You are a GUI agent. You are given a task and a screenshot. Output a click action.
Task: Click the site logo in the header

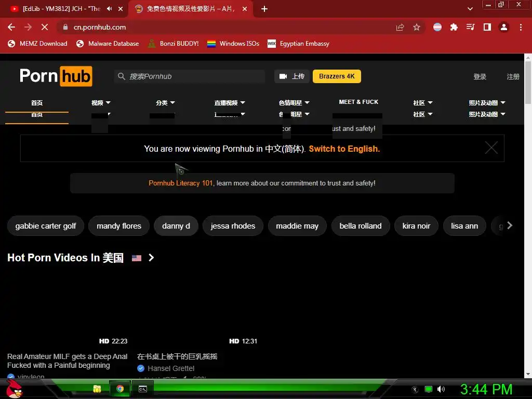pyautogui.click(x=56, y=76)
